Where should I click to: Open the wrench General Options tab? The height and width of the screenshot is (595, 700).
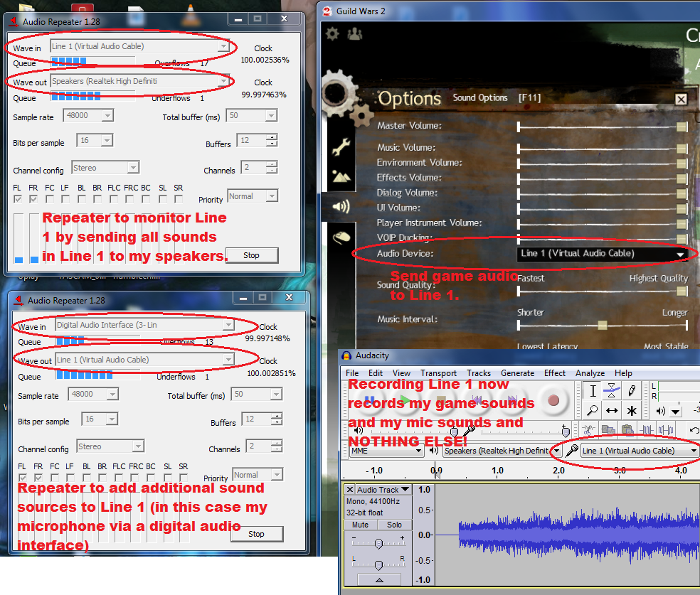click(x=341, y=146)
